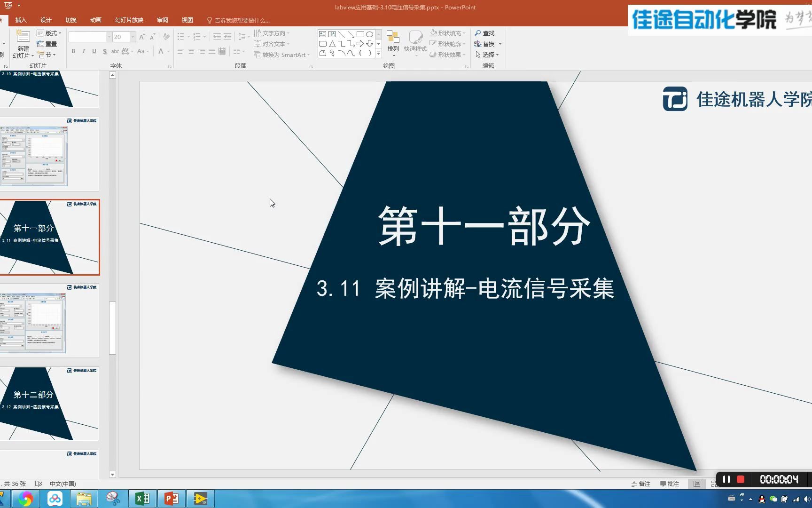Select the oval shape tool
The image size is (812, 508).
369,34
